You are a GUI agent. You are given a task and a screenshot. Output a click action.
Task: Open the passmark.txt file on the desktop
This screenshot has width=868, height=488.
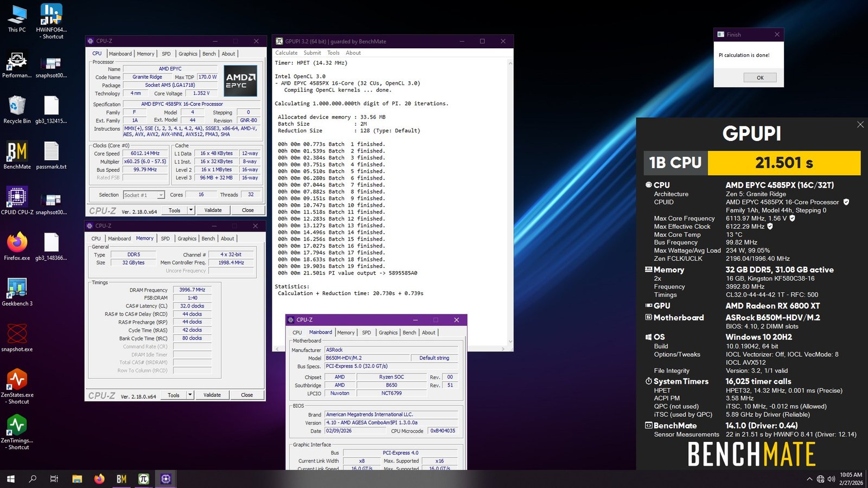pyautogui.click(x=51, y=152)
